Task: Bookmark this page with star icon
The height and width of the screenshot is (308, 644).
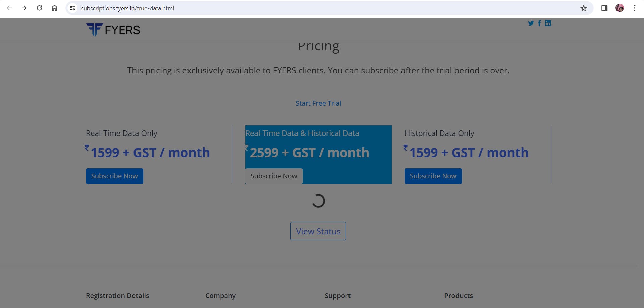Action: [584, 8]
